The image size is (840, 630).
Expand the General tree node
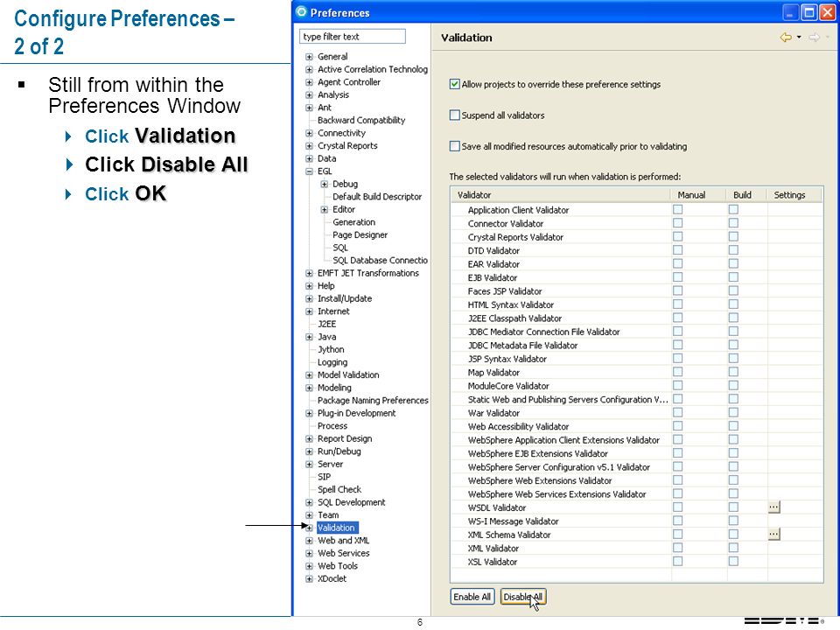pos(309,57)
